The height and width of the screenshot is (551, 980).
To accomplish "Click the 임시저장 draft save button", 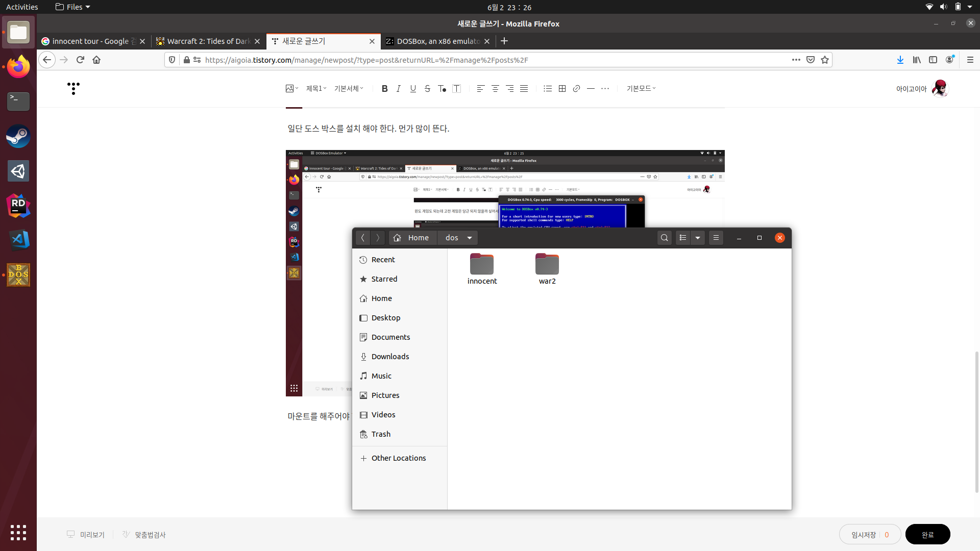I will click(x=864, y=535).
